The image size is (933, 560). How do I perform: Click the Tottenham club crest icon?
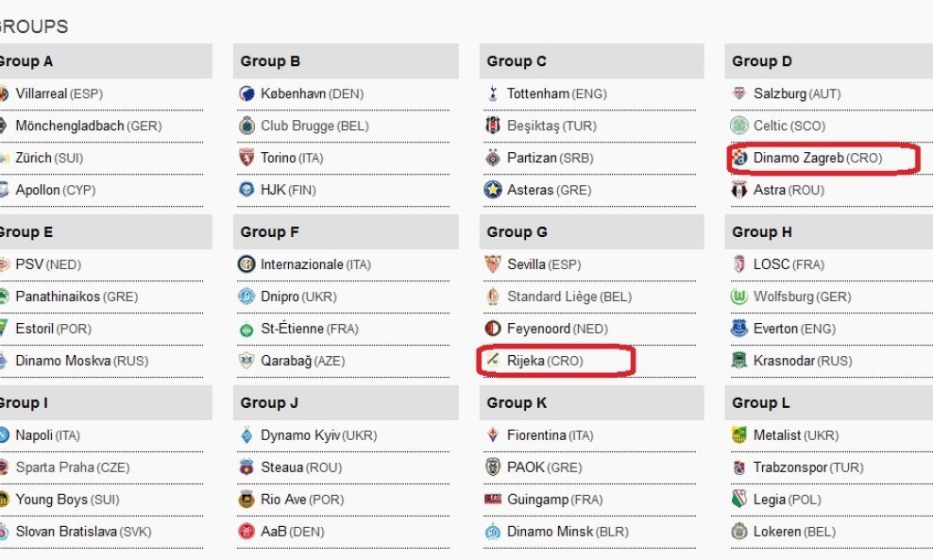point(493,93)
